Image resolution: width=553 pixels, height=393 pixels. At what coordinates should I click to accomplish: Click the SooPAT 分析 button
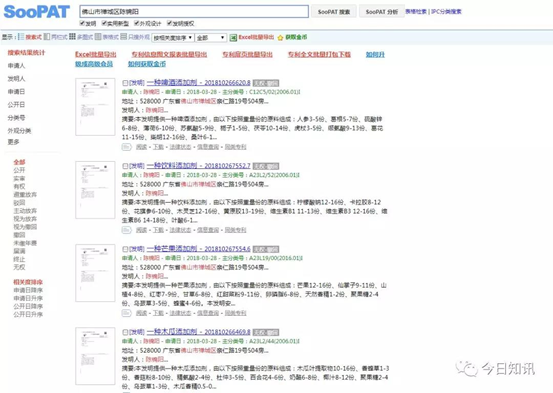pos(382,12)
